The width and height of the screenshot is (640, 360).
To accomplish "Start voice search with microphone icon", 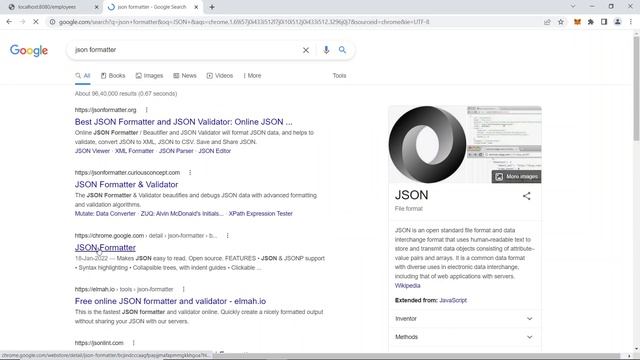I will [326, 50].
